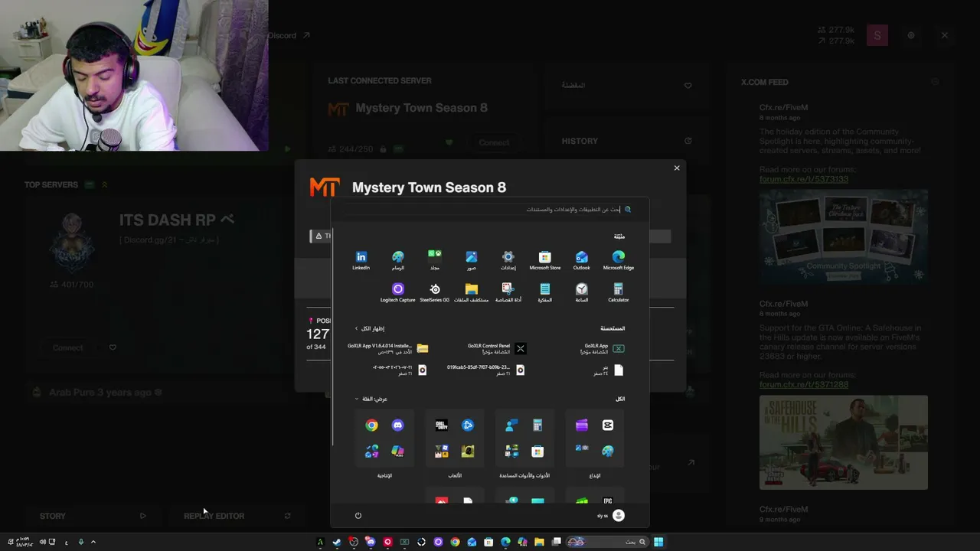
Task: Click the Windows Start button on taskbar
Action: click(x=658, y=542)
